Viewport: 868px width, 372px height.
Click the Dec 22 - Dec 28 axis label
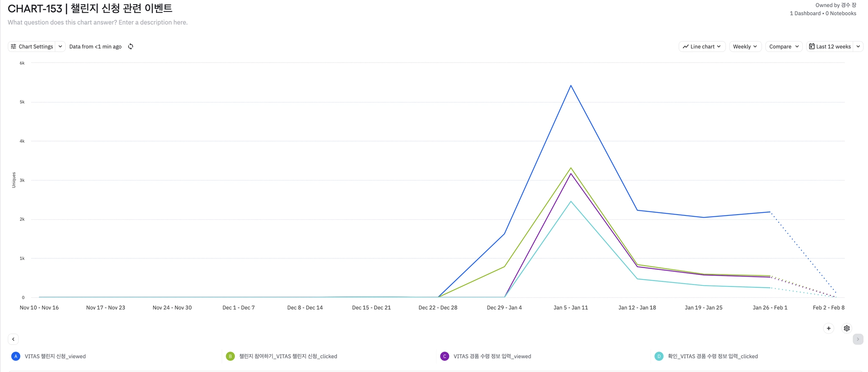pyautogui.click(x=438, y=308)
